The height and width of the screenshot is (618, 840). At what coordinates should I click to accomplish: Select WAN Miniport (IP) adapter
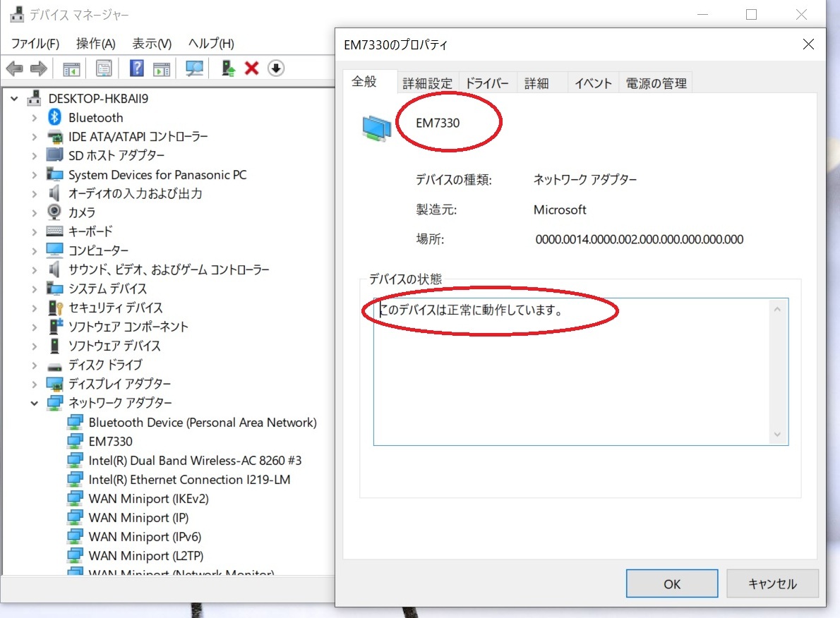(x=138, y=518)
